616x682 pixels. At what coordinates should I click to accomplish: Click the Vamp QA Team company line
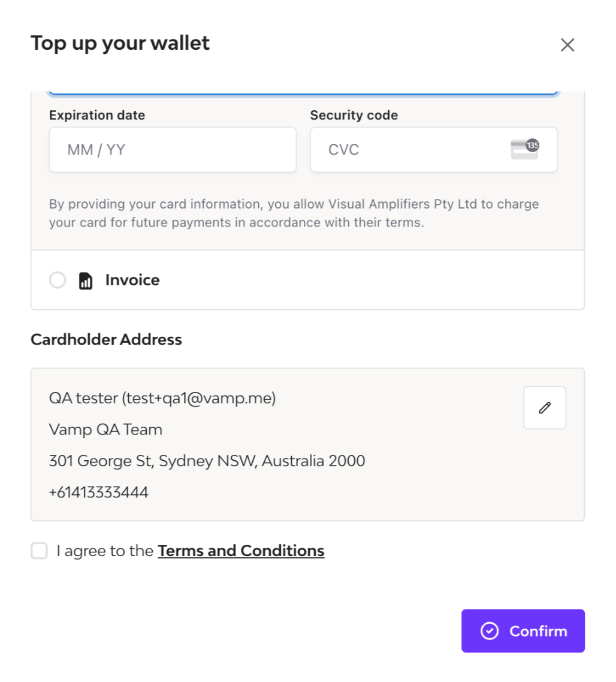pyautogui.click(x=105, y=430)
